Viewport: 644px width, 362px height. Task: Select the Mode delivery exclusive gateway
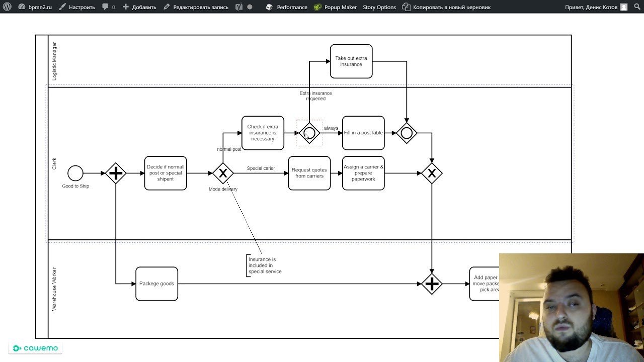point(223,173)
